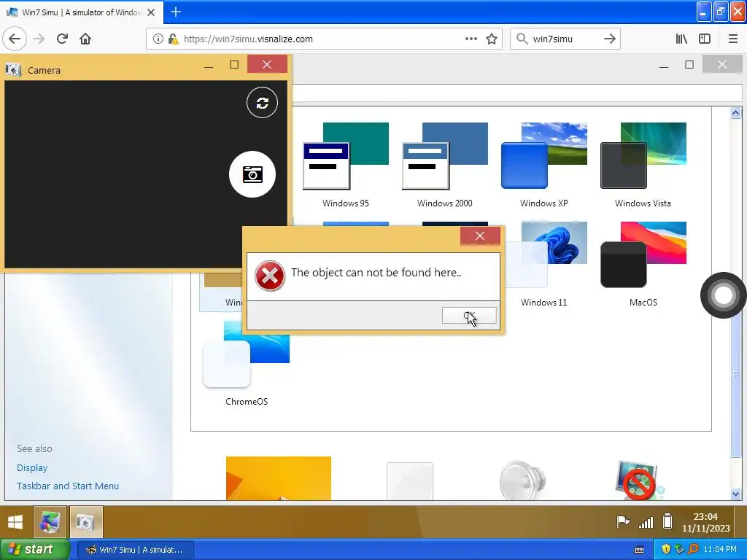
Task: Click the scroll up arrow of themes list
Action: point(735,113)
